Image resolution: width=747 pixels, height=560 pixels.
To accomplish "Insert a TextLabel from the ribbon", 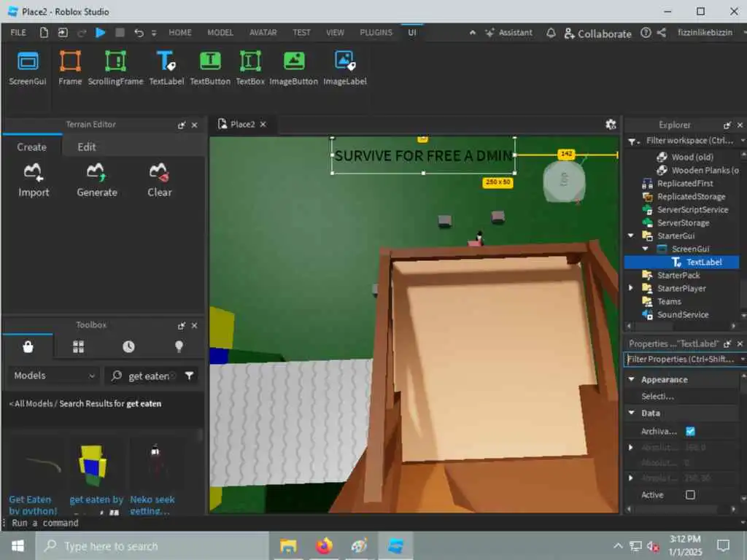I will [166, 69].
